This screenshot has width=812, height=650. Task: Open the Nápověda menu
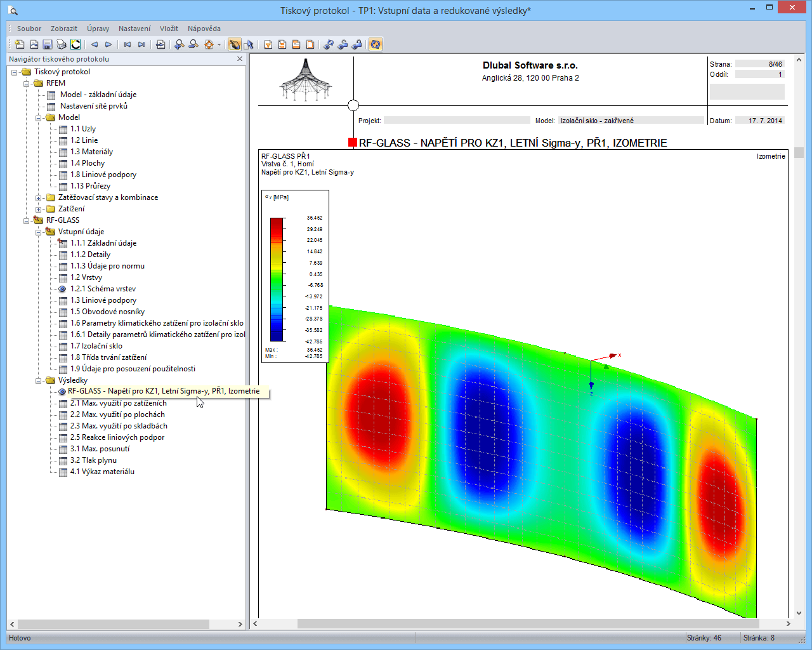point(204,29)
